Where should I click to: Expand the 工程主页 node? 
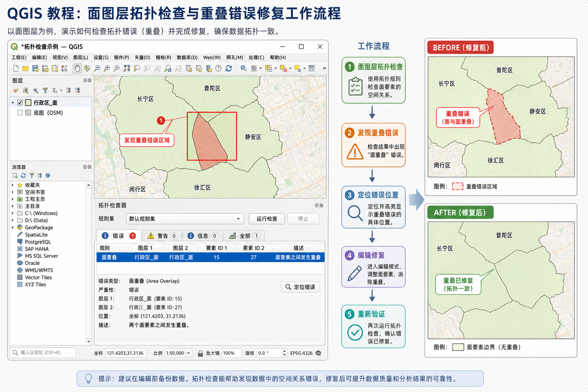pos(13,199)
